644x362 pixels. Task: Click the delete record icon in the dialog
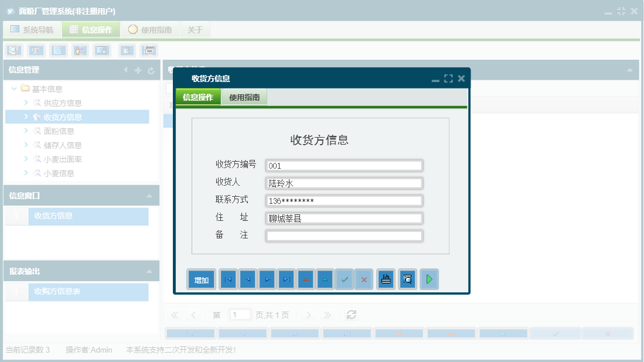pyautogui.click(x=305, y=279)
